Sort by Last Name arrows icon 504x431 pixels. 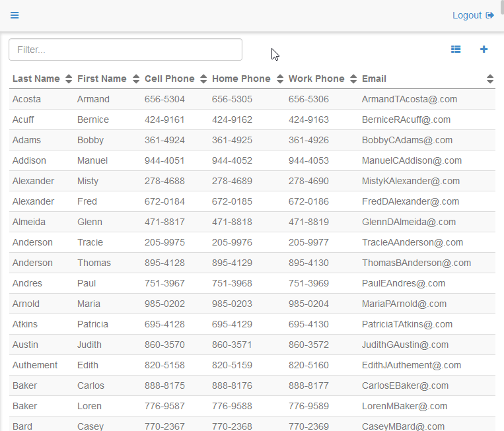(69, 79)
